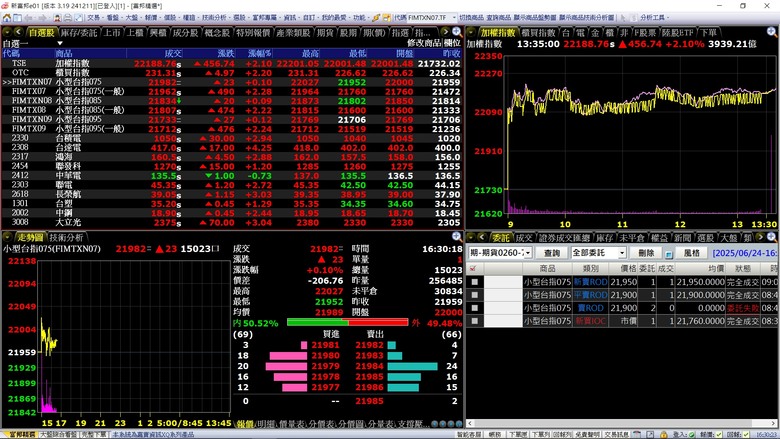This screenshot has width=780, height=439.
Task: Click the popout window icon after the printer
Action: (x=79, y=17)
